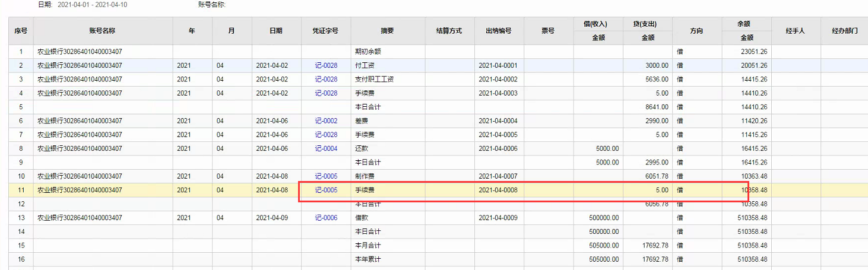This screenshot has width=868, height=270.
Task: Open voucher link 记-0002 in the 差费 row
Action: (x=326, y=121)
